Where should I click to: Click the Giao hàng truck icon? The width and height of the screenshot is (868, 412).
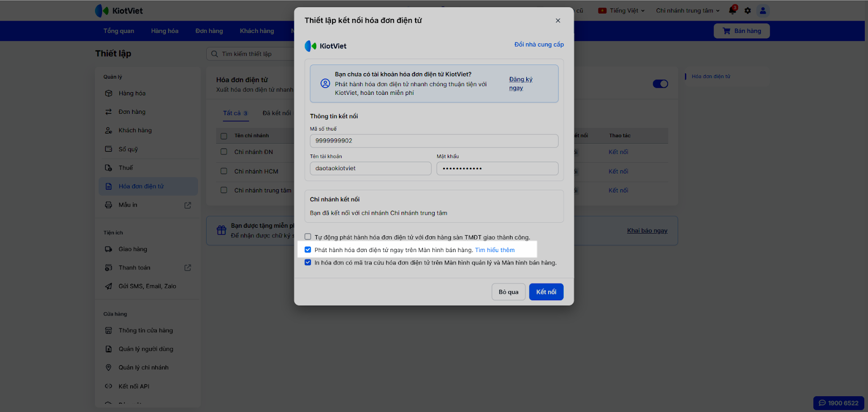pos(108,249)
